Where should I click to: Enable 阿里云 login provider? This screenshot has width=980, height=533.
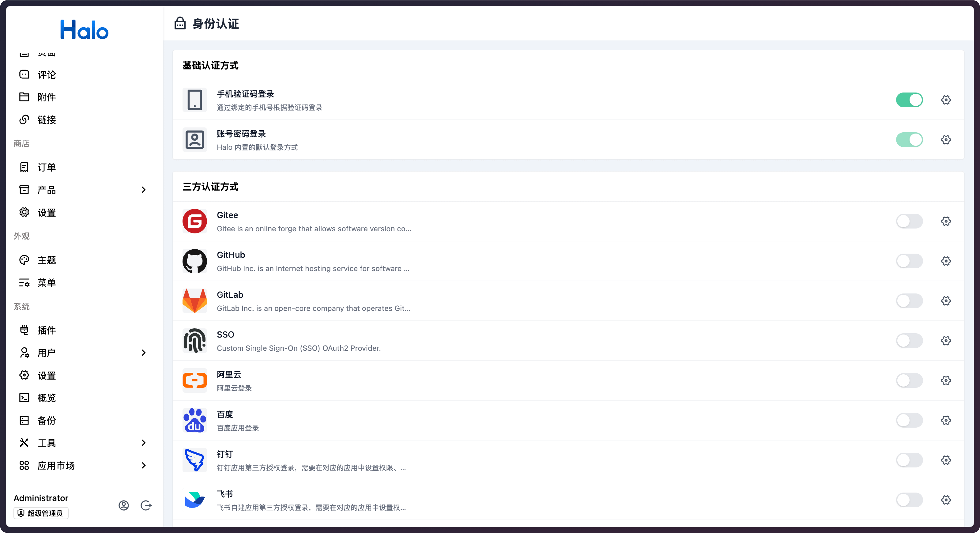[909, 380]
